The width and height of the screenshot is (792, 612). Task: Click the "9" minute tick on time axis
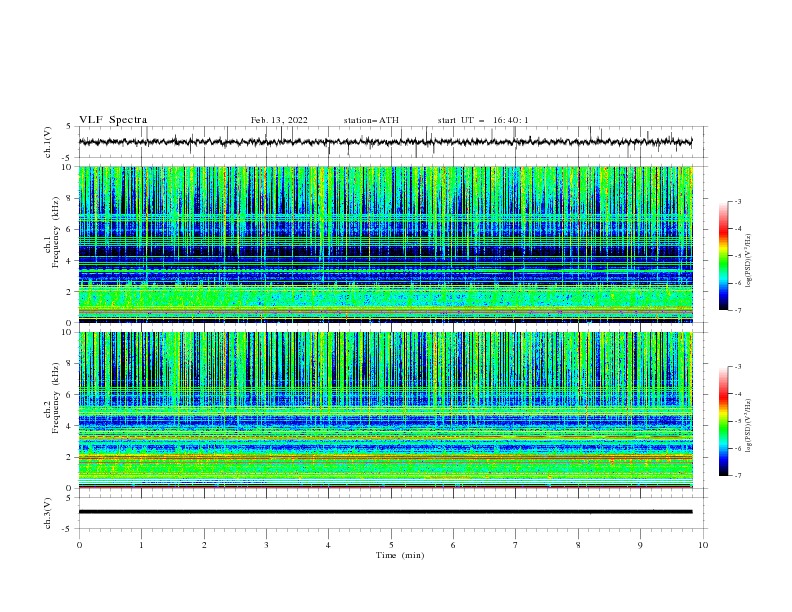tap(640, 545)
